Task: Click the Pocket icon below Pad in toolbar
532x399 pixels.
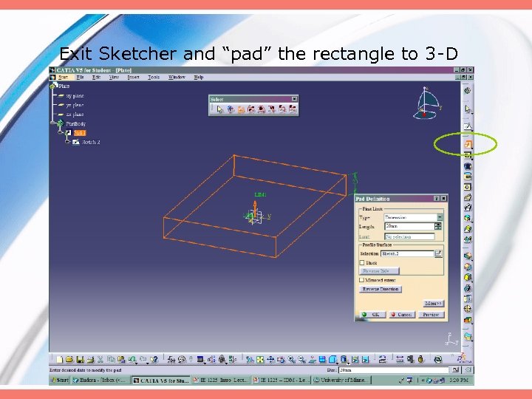Action: pyautogui.click(x=468, y=155)
